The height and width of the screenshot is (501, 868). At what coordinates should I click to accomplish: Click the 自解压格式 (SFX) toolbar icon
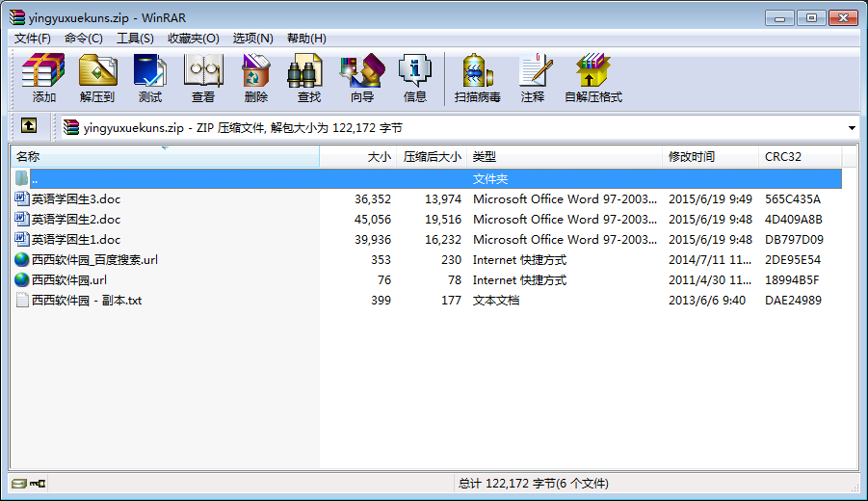[592, 71]
